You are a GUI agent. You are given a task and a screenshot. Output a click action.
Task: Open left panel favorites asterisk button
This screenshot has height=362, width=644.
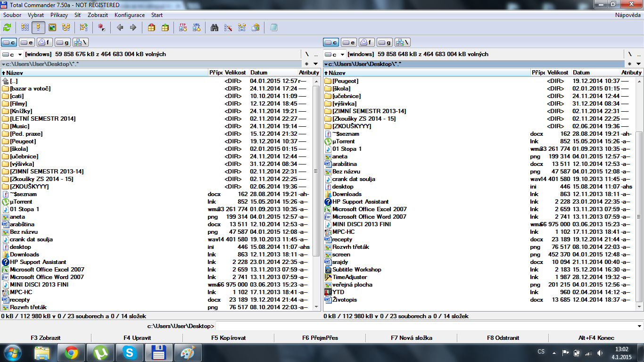pos(306,64)
